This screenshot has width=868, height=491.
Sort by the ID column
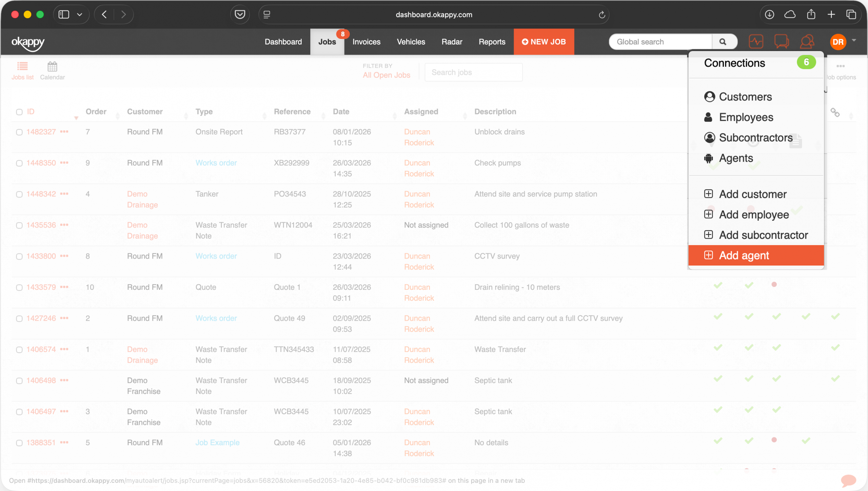(x=31, y=112)
